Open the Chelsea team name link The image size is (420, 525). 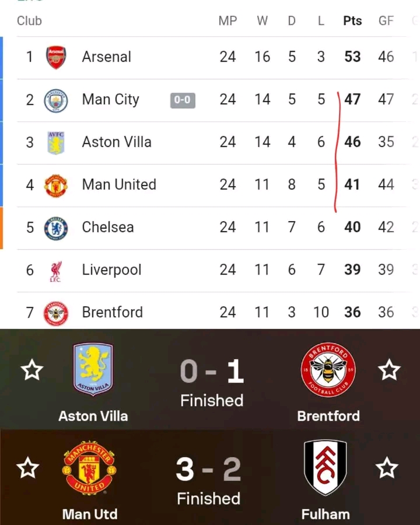click(x=108, y=227)
